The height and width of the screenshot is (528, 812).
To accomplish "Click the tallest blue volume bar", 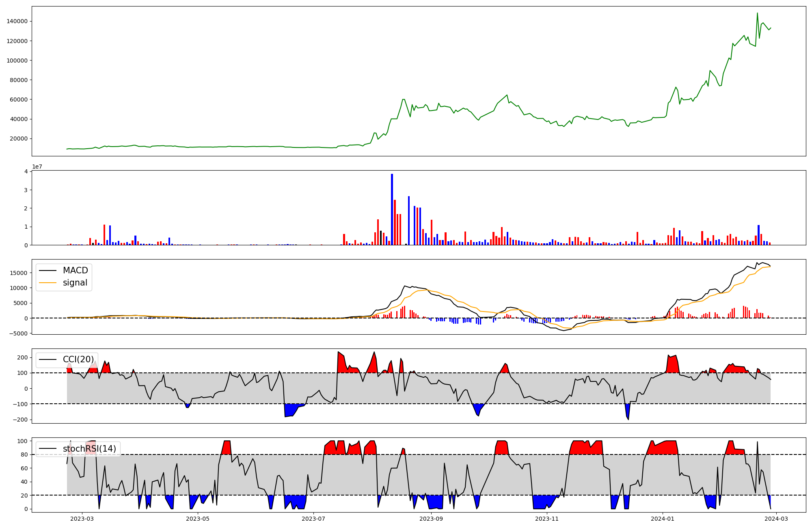I will click(392, 209).
